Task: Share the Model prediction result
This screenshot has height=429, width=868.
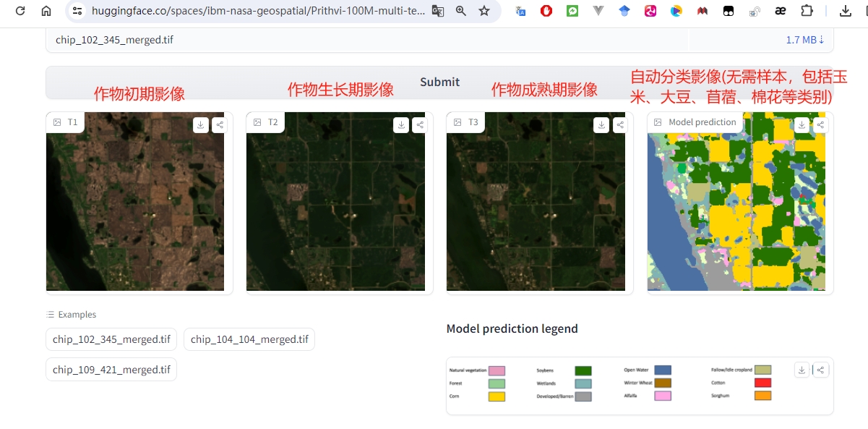Action: coord(820,124)
